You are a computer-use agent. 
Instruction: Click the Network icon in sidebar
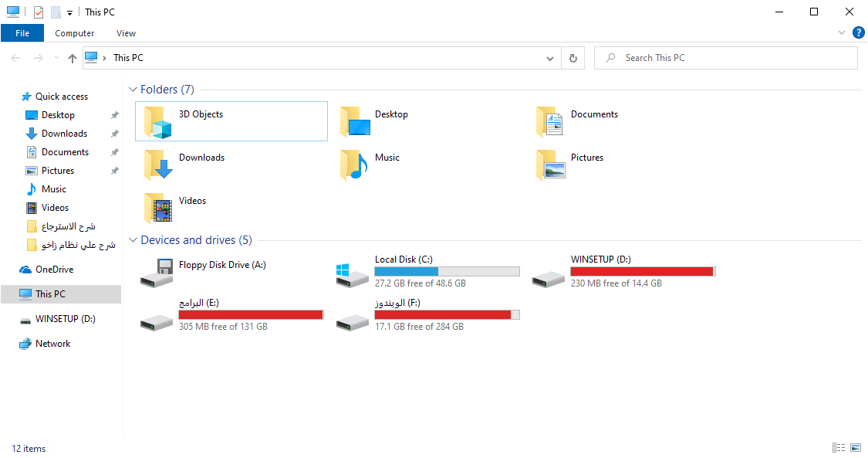click(x=25, y=344)
